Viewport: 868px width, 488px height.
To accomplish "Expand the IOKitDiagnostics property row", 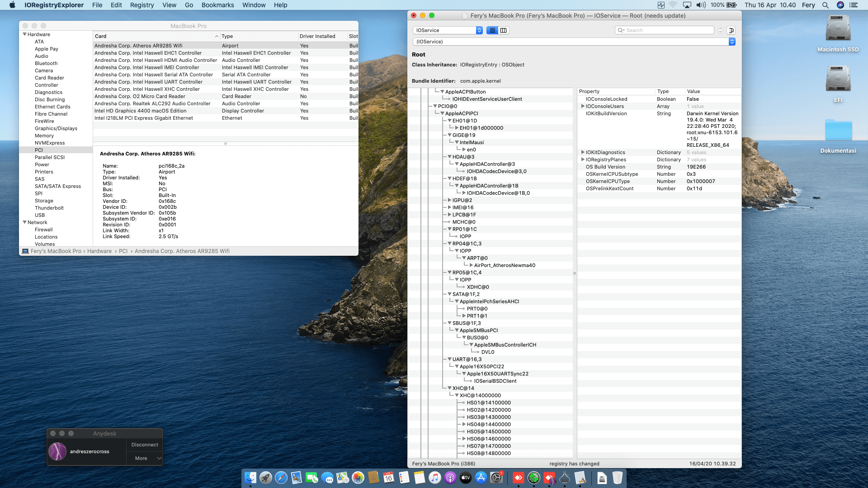I will 583,152.
